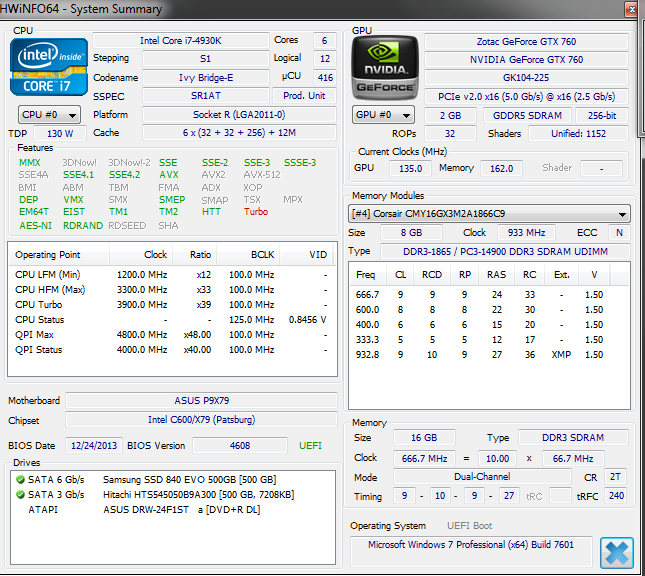Click the green UEFI label
This screenshot has width=645, height=576.
310,446
